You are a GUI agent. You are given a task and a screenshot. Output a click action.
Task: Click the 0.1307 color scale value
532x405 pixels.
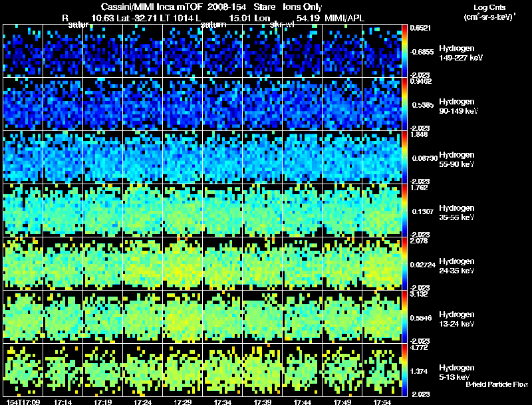point(423,211)
